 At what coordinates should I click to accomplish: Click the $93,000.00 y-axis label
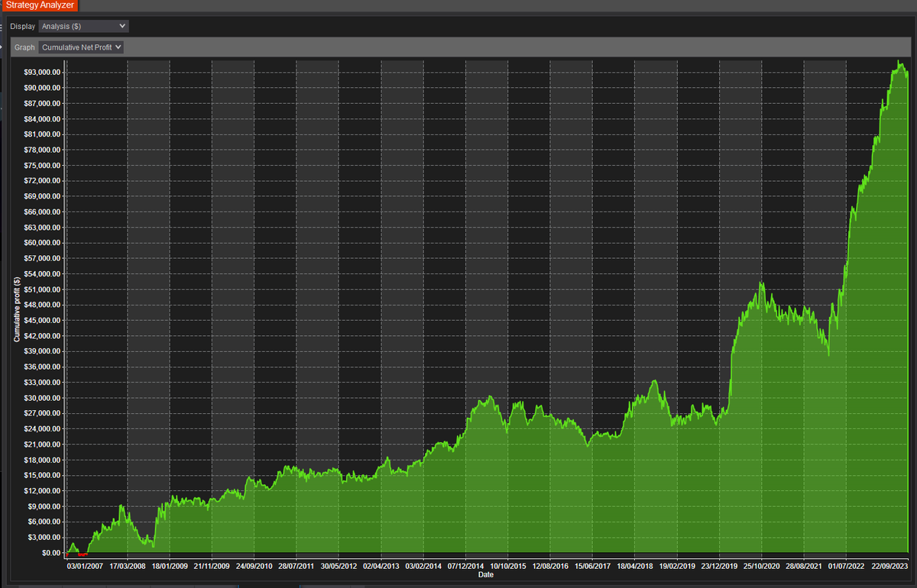tap(43, 72)
